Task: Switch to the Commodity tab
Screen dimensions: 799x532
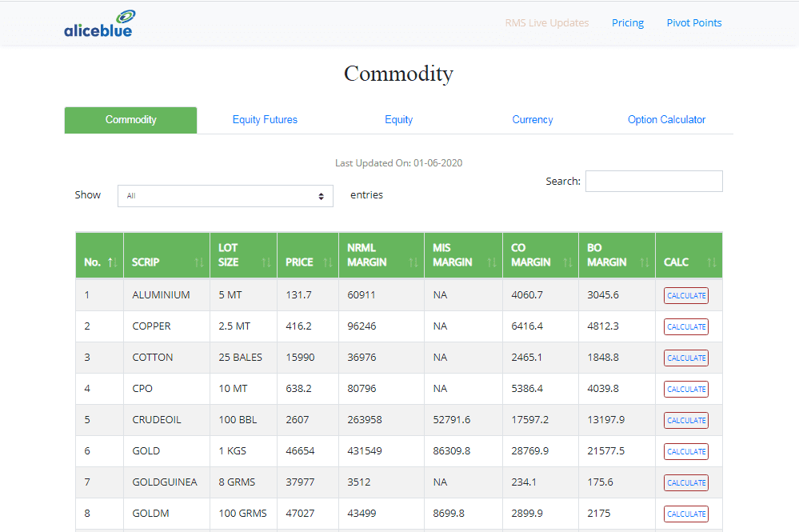Action: click(131, 120)
